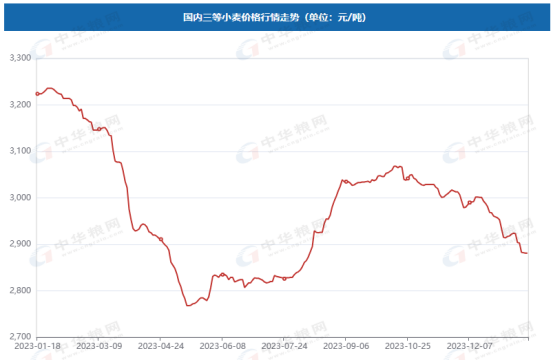Select the circle marker above 2023-06-08

point(222,275)
